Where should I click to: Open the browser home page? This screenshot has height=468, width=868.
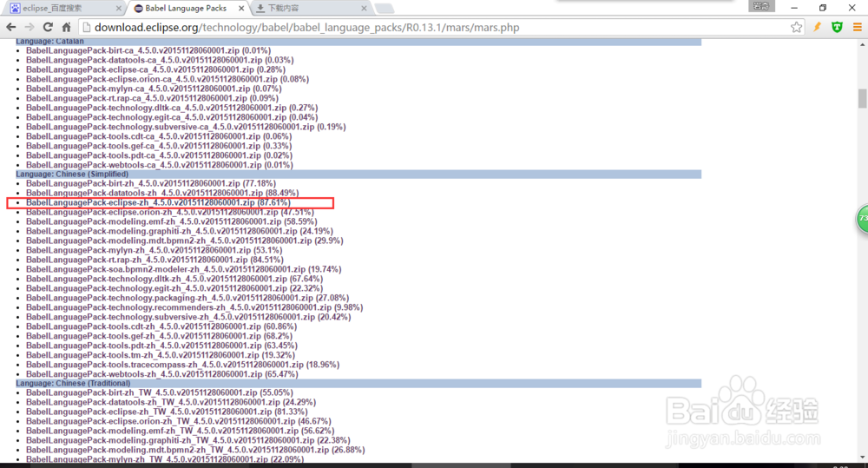pyautogui.click(x=67, y=27)
